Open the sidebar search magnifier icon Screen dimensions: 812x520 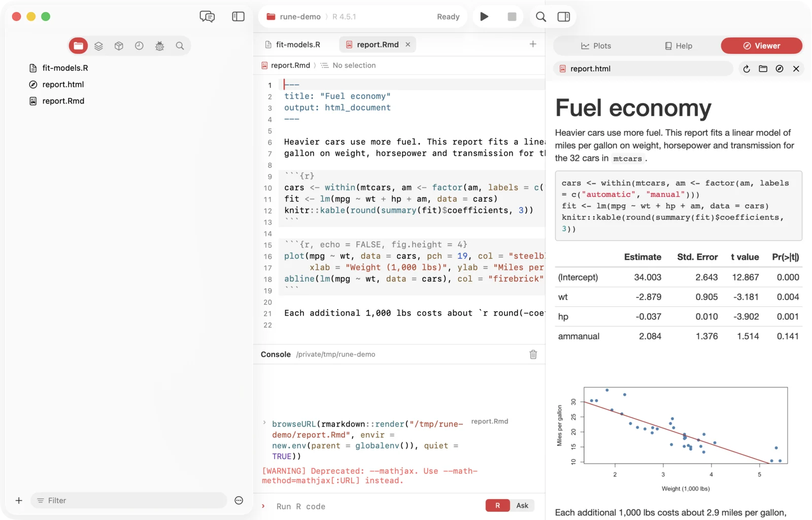(180, 46)
